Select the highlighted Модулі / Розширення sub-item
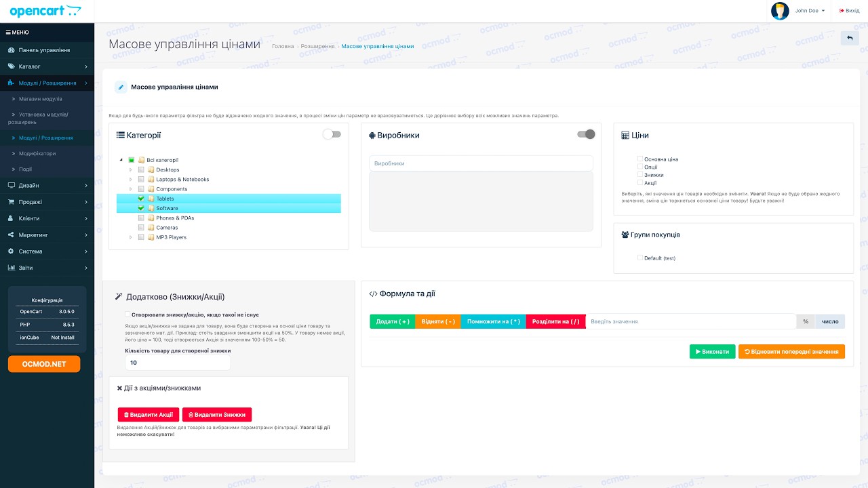This screenshot has height=488, width=868. click(47, 138)
